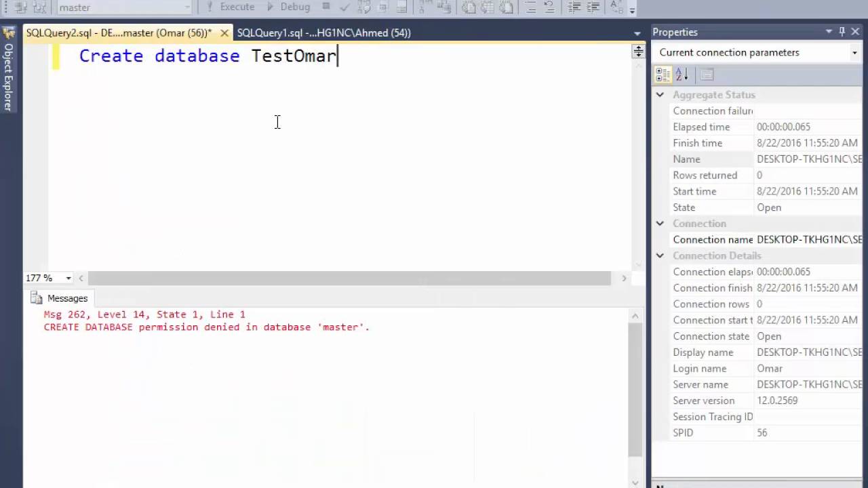Comment out the selected lines icon

[531, 7]
